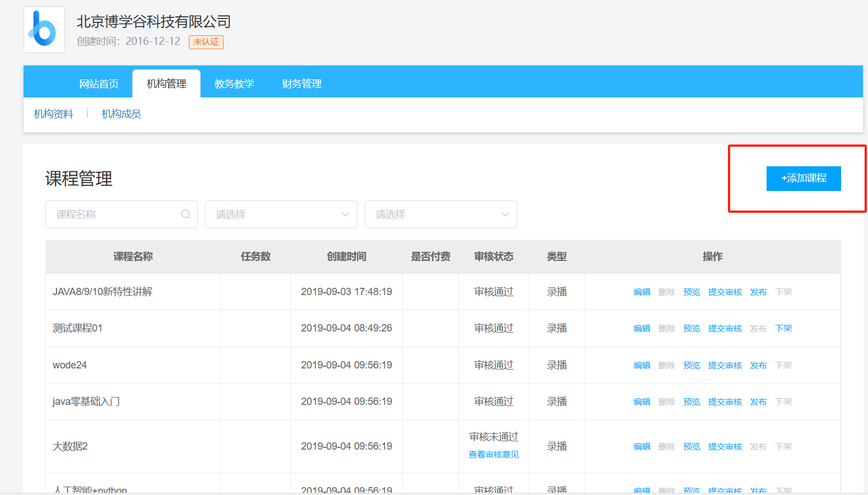Click 删除 for JAVA8/9/10新特性讲解
This screenshot has height=495, width=868.
pos(667,292)
